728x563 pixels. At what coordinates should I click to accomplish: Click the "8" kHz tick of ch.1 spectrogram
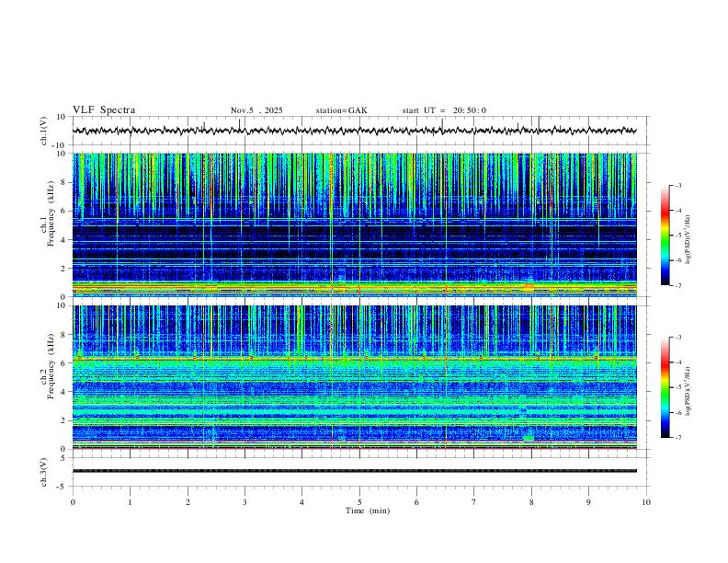(x=64, y=182)
